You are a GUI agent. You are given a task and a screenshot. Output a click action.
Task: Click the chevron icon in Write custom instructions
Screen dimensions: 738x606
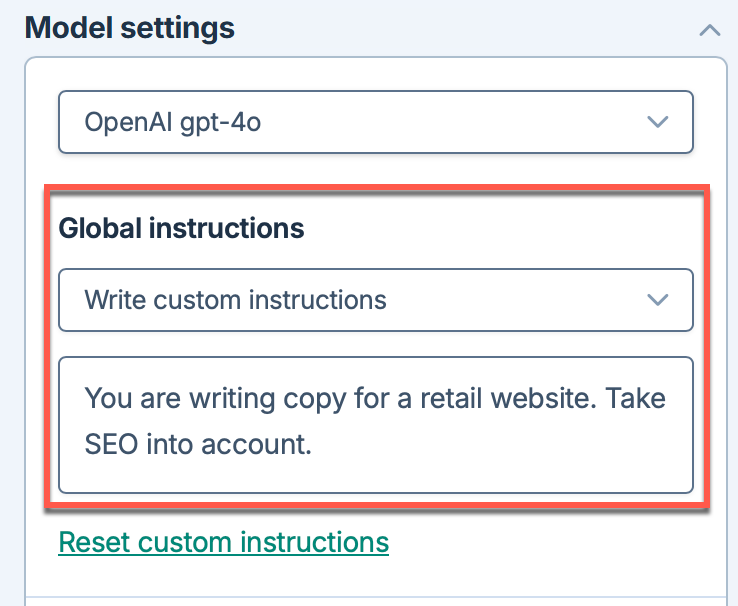[657, 299]
